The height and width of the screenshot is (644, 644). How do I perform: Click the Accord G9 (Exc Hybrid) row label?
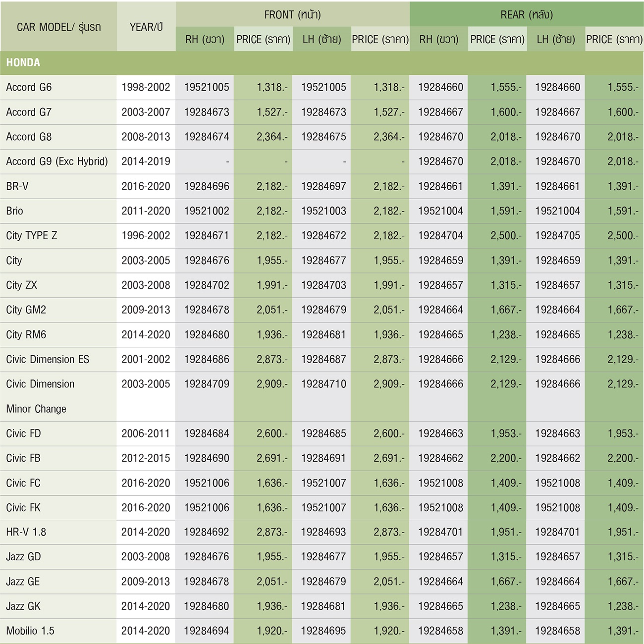pos(57,161)
